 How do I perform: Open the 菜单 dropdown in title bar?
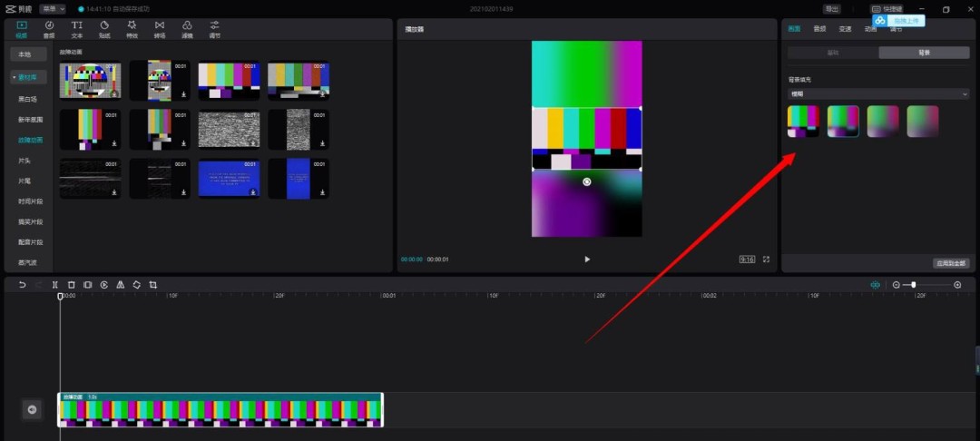click(53, 9)
